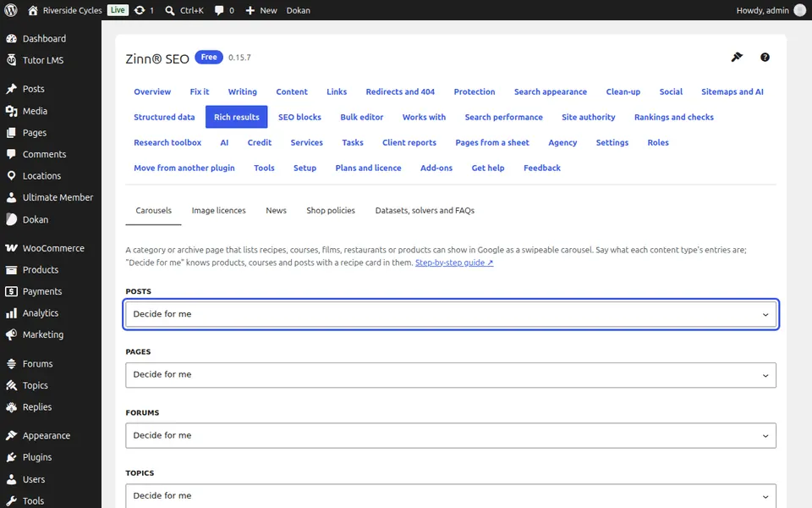
Task: Open the updates icon in admin bar
Action: pos(140,10)
